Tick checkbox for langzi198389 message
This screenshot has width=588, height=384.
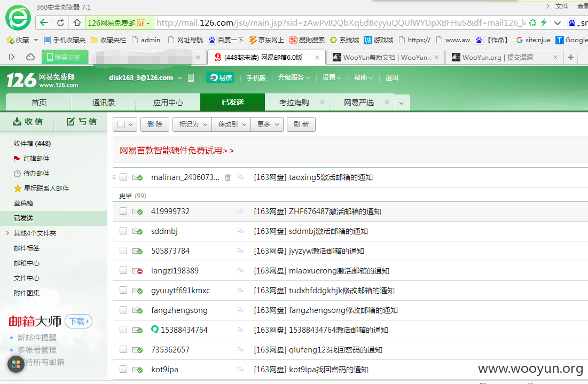coord(123,270)
